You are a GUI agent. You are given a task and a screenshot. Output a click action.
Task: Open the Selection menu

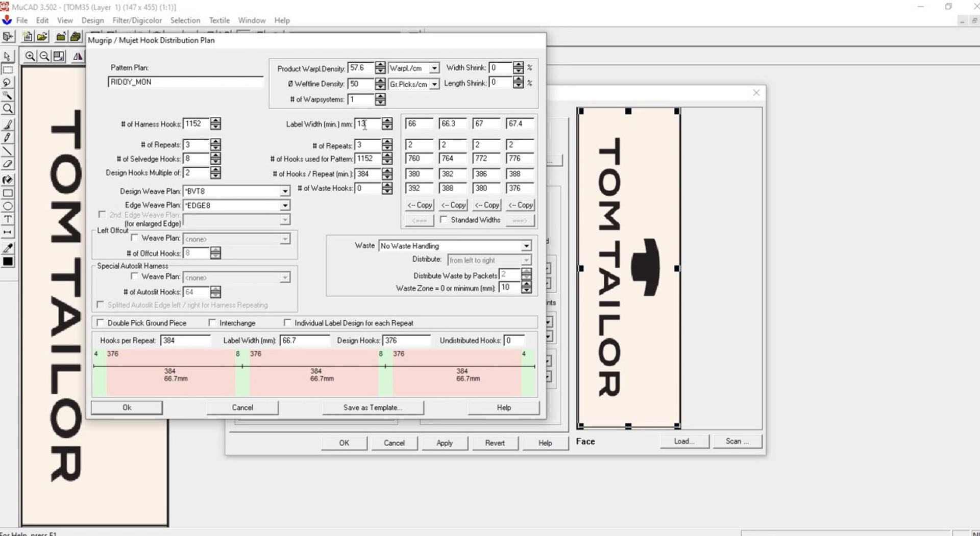click(185, 20)
